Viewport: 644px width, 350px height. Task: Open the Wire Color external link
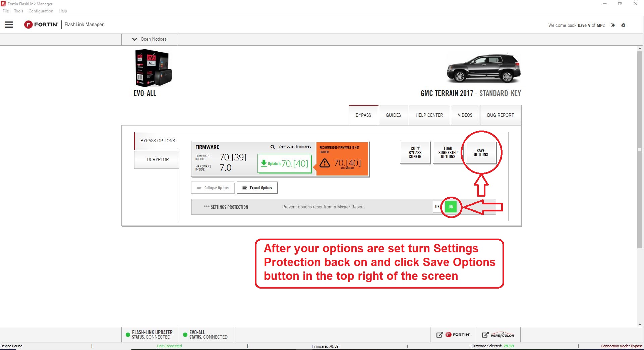[498, 335]
